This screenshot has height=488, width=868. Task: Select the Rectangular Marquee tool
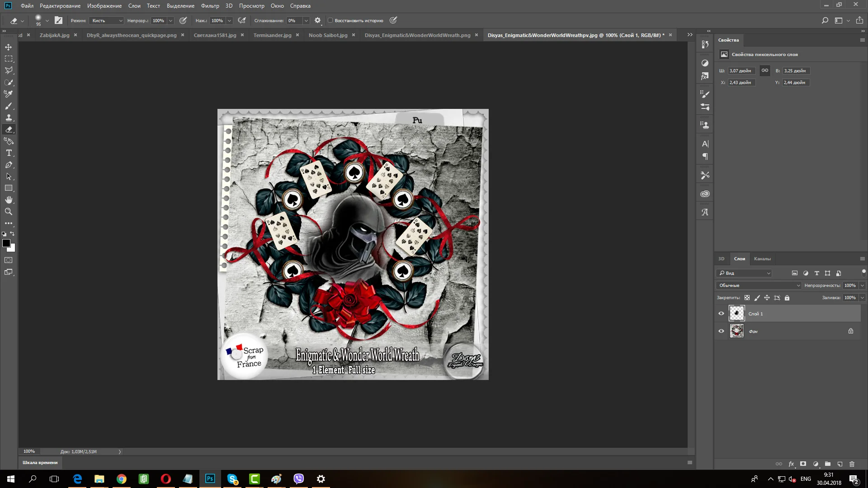tap(9, 59)
